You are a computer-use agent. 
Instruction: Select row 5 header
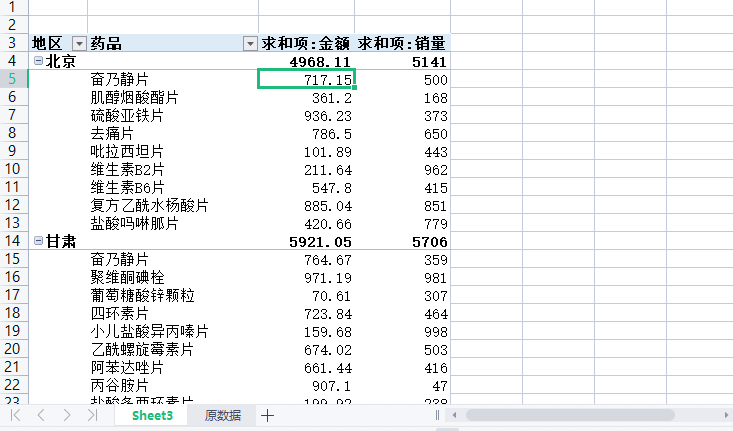pos(13,79)
